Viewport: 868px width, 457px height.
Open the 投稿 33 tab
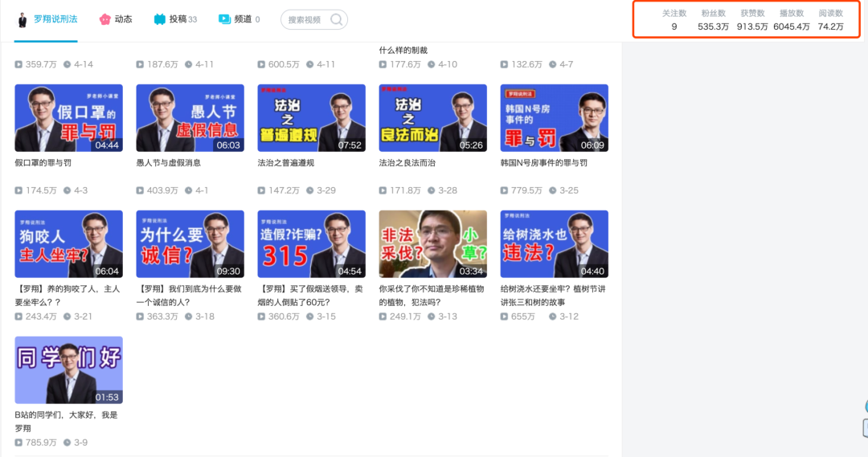click(x=175, y=19)
